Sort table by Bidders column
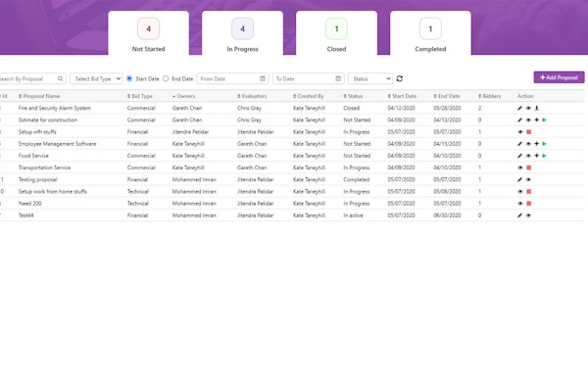 click(490, 96)
